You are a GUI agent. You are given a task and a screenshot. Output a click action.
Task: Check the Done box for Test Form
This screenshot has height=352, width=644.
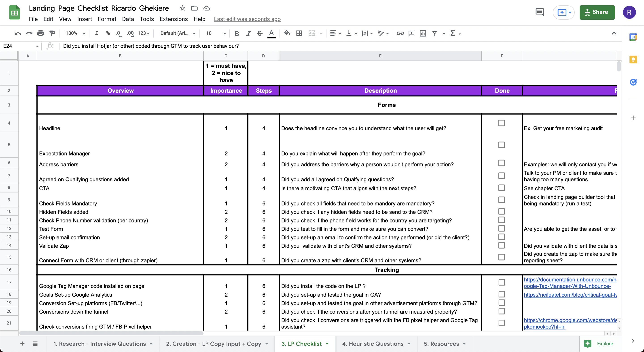pos(502,228)
